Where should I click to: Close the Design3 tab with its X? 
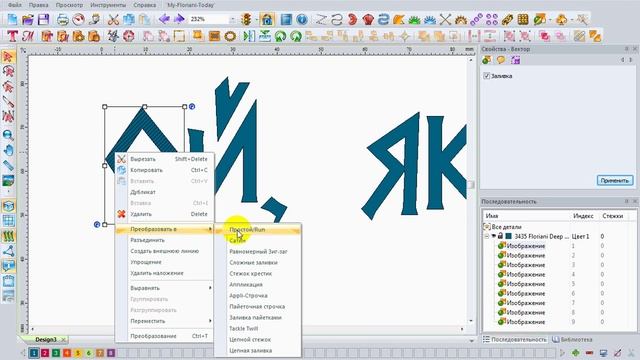63,340
